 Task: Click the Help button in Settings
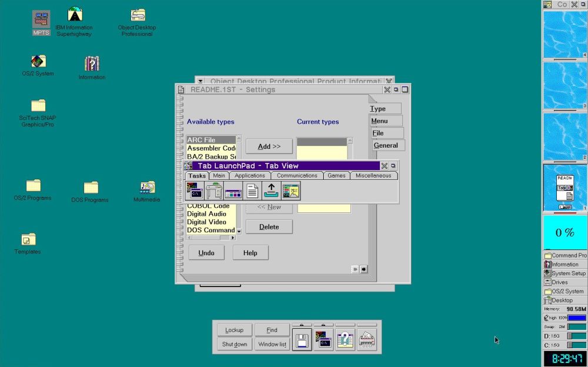pyautogui.click(x=250, y=253)
